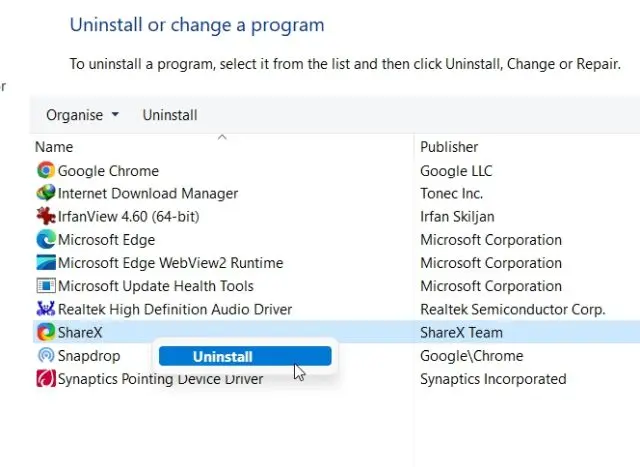This screenshot has height=467, width=640.
Task: Click the Uninstall toolbar button
Action: [170, 115]
